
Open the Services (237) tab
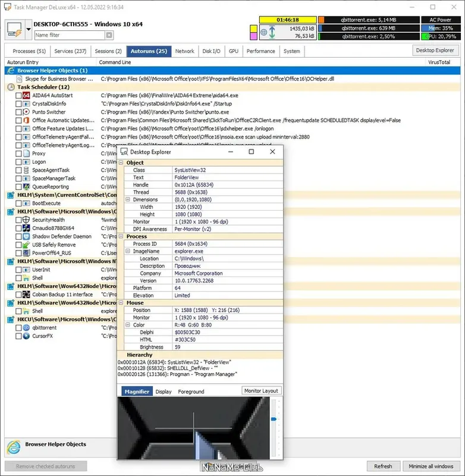(70, 51)
